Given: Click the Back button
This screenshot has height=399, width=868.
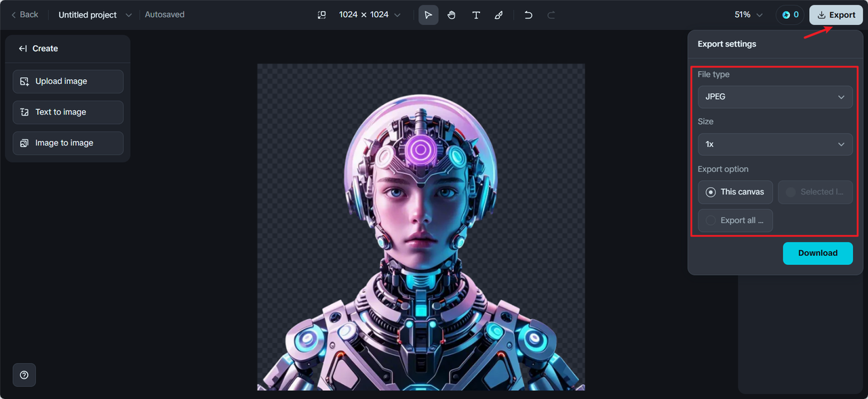Looking at the screenshot, I should point(24,14).
